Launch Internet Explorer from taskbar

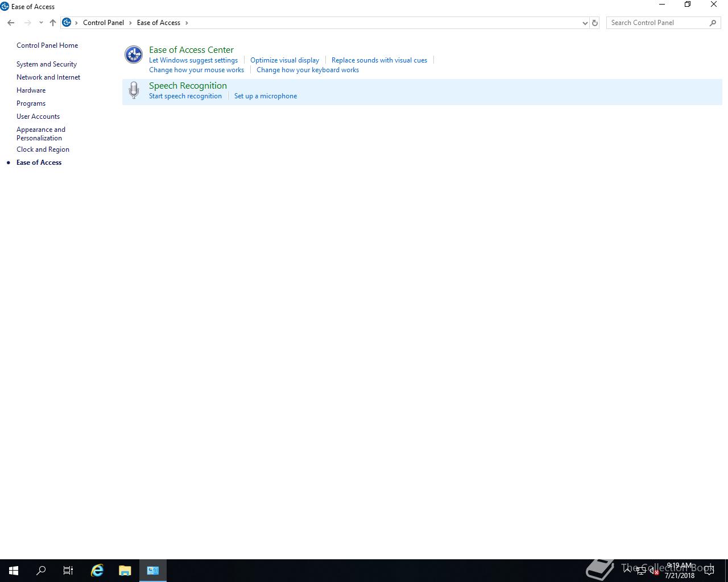tap(97, 571)
